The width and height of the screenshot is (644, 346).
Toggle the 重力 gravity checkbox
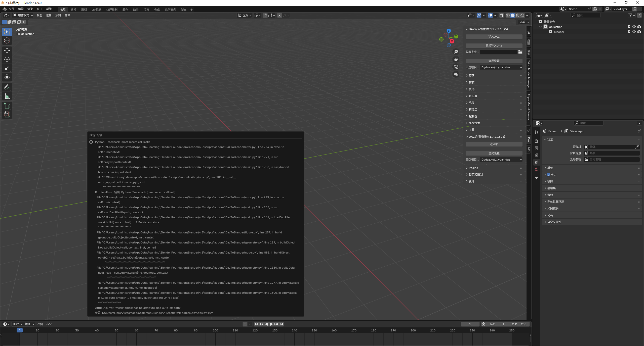pyautogui.click(x=549, y=175)
